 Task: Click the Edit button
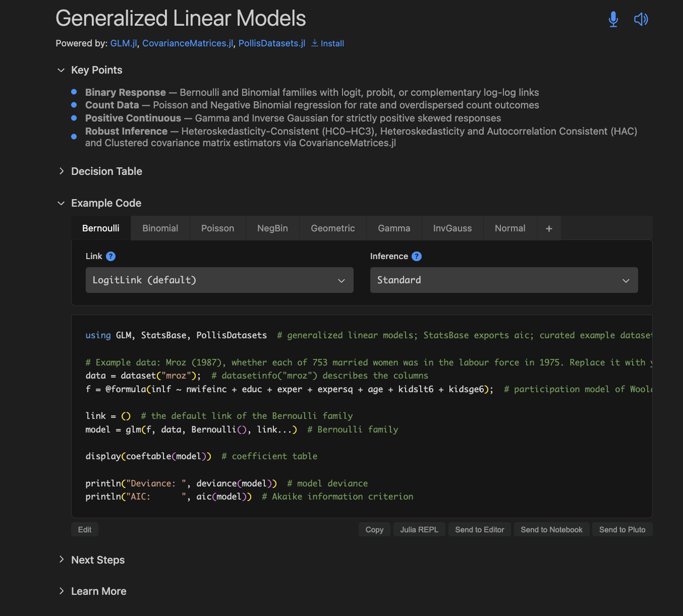pyautogui.click(x=85, y=530)
